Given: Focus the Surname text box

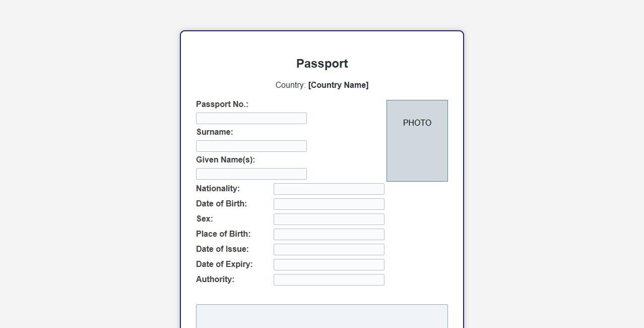Looking at the screenshot, I should (251, 146).
